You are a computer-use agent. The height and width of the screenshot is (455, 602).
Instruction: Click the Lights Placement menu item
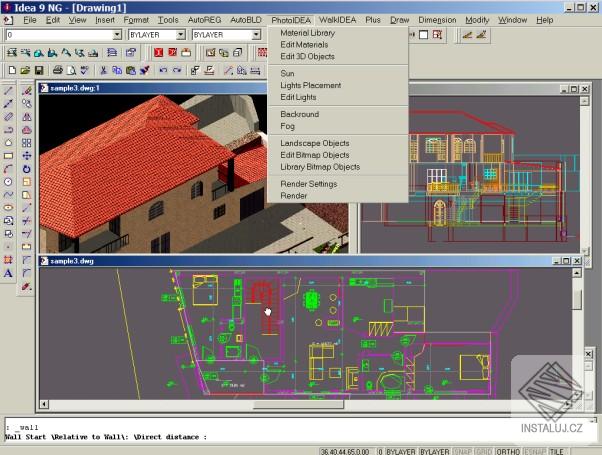311,85
